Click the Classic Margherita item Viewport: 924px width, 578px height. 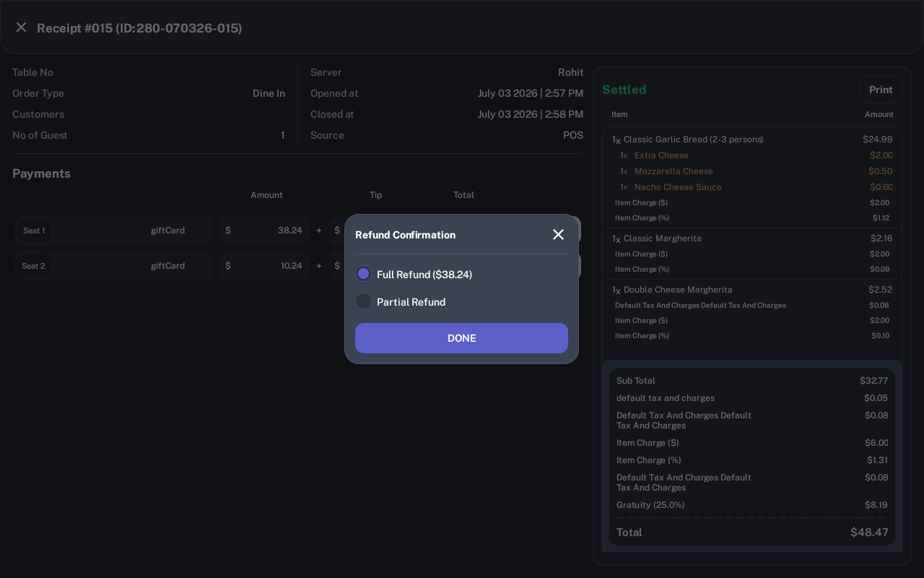coord(662,238)
